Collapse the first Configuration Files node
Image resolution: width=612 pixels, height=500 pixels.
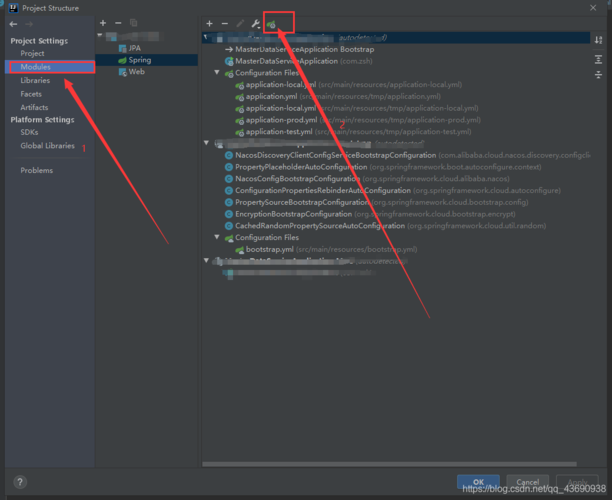click(218, 73)
